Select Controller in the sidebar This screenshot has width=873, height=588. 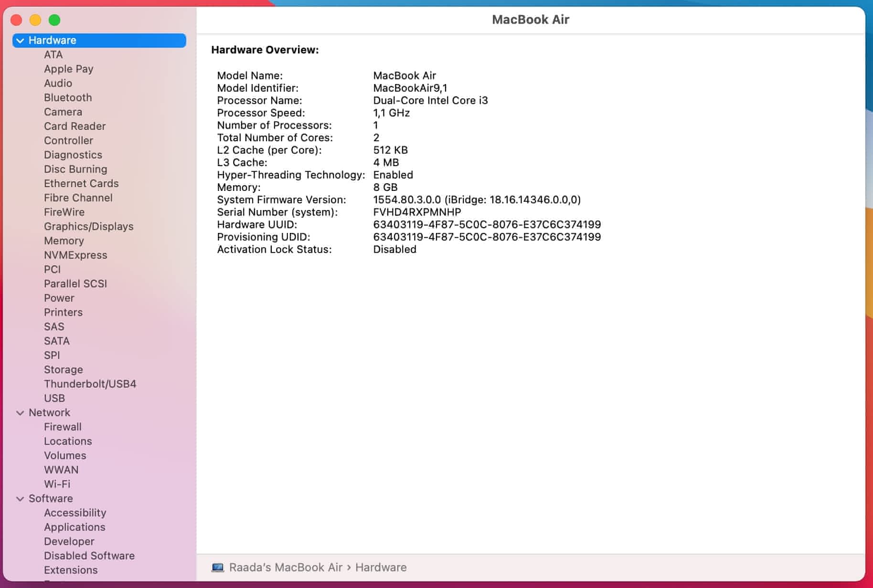pyautogui.click(x=69, y=141)
